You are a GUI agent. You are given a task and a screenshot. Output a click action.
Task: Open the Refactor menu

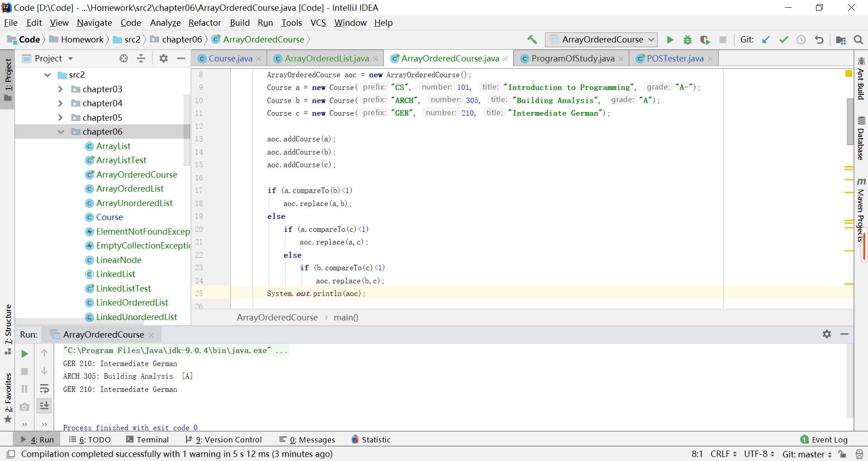coord(204,23)
